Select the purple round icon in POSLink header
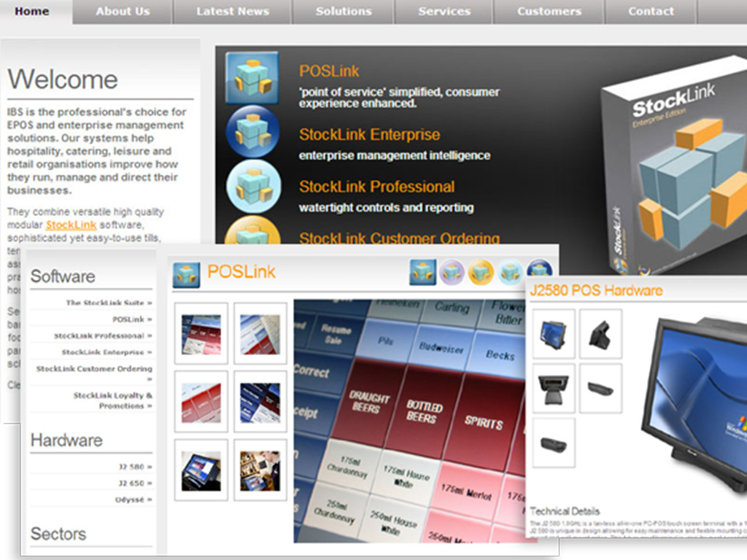Image resolution: width=747 pixels, height=560 pixels. coord(452,272)
